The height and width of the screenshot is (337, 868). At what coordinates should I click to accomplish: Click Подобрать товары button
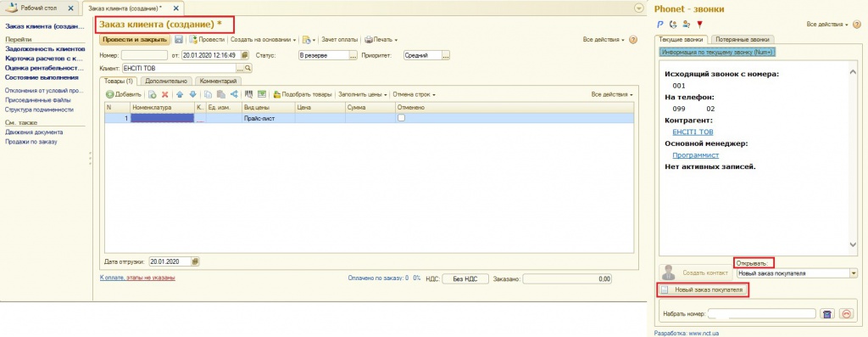(303, 95)
